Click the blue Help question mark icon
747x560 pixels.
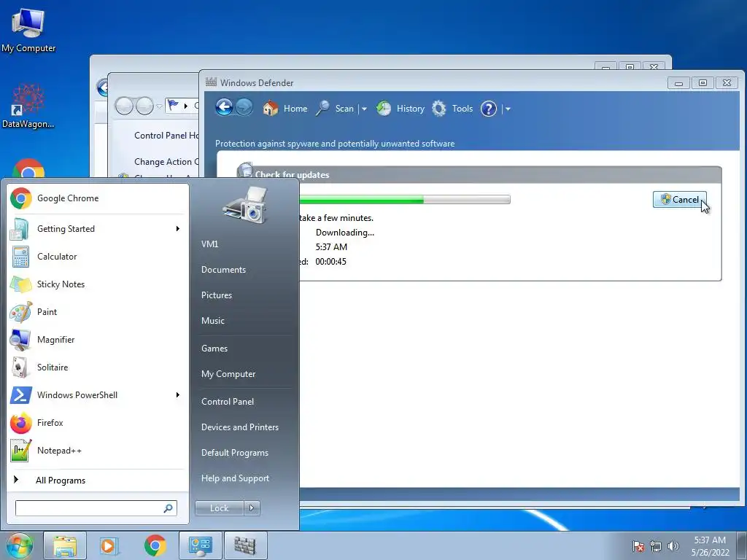click(488, 109)
